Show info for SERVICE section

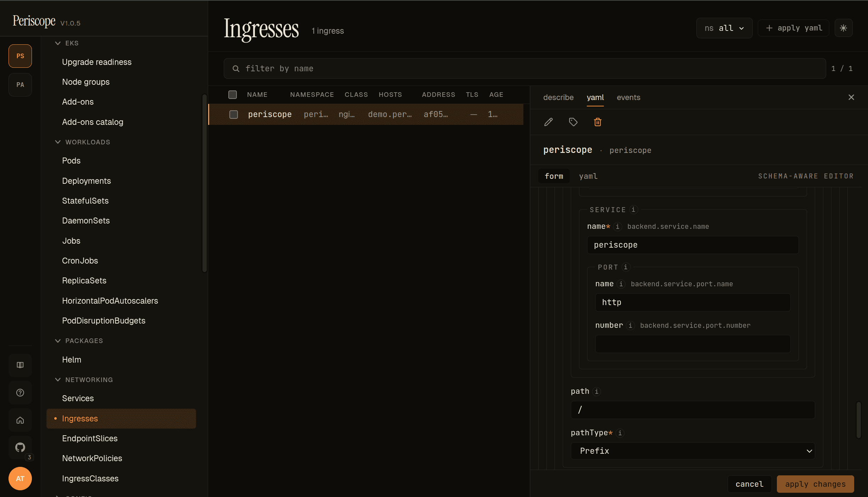point(633,210)
